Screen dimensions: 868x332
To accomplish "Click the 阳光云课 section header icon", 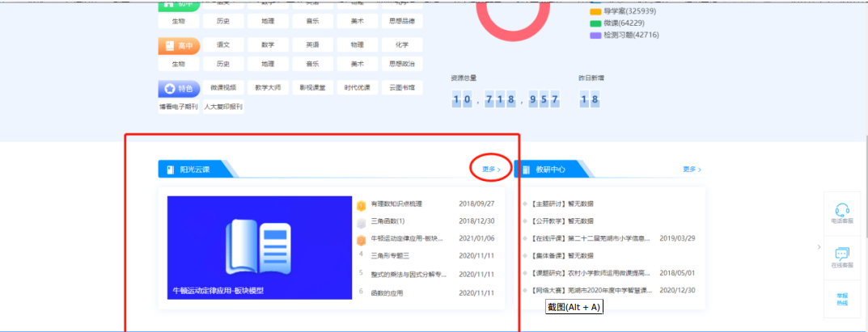I will tap(171, 170).
